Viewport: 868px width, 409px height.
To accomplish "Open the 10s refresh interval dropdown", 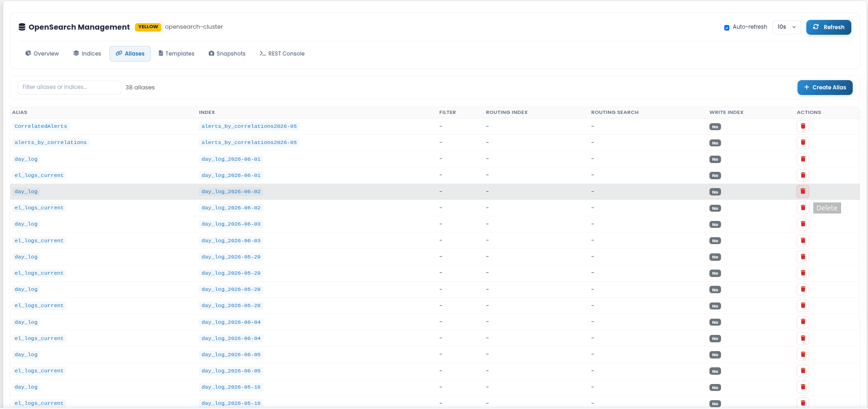I will (786, 27).
